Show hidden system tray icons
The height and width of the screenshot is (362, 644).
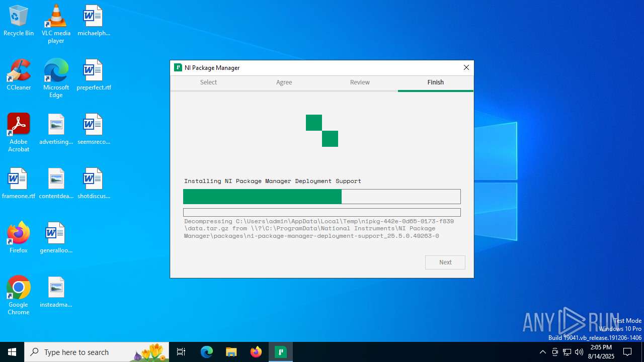[542, 352]
